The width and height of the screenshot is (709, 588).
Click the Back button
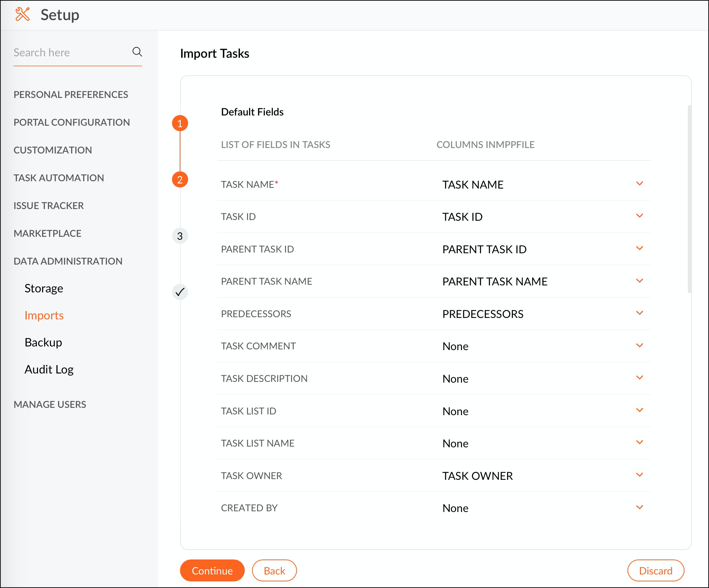(x=274, y=570)
